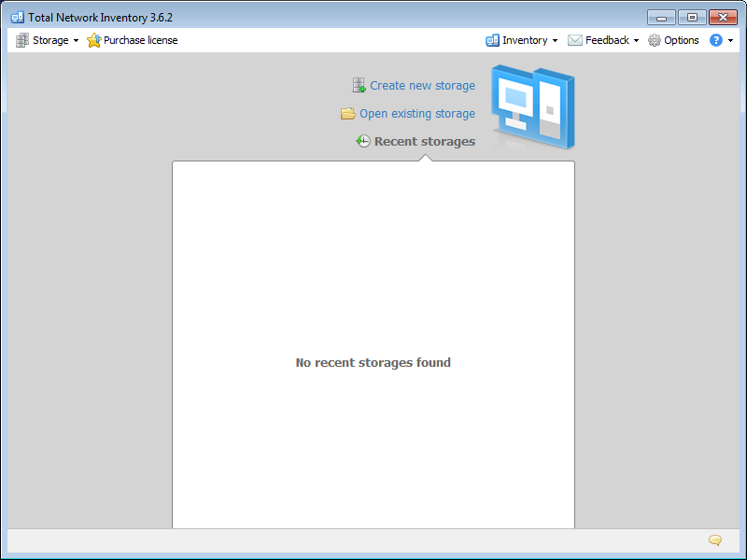
Task: Select the Inventory menu
Action: point(525,40)
